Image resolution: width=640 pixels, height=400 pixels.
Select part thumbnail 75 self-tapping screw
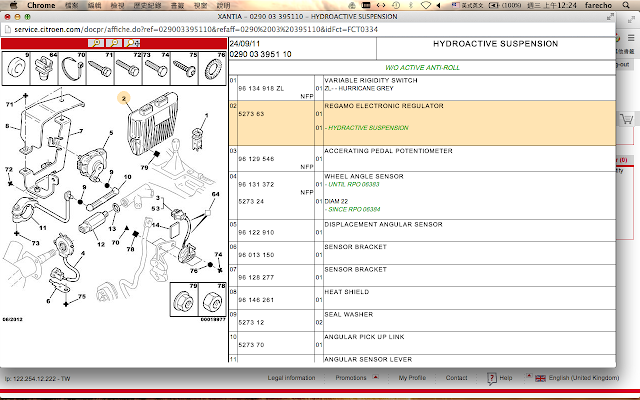tap(184, 68)
